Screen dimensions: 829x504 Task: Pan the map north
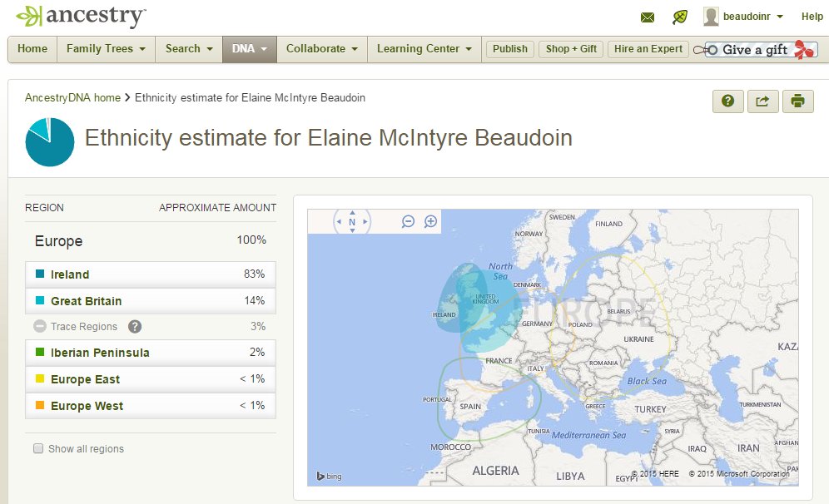tap(352, 213)
